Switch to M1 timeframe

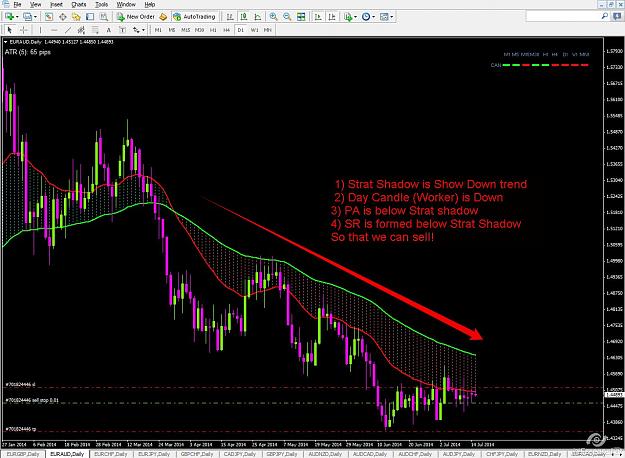158,30
